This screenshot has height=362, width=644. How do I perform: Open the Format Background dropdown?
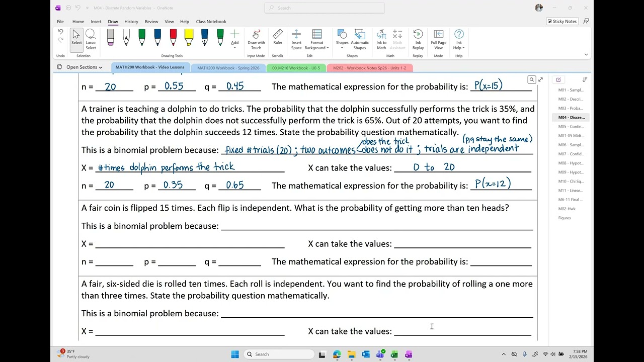pyautogui.click(x=317, y=39)
